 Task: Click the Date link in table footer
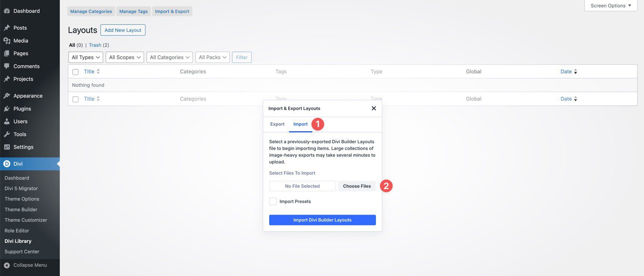566,99
